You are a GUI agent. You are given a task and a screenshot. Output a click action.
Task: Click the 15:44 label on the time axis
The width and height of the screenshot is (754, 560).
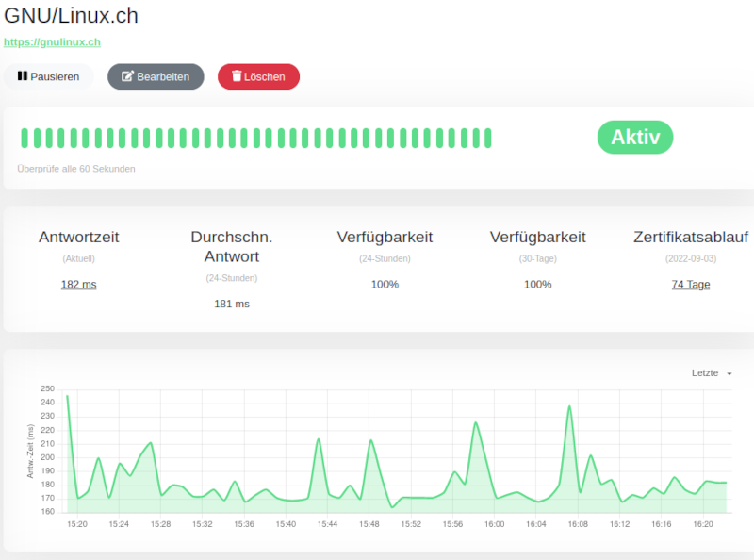point(327,524)
